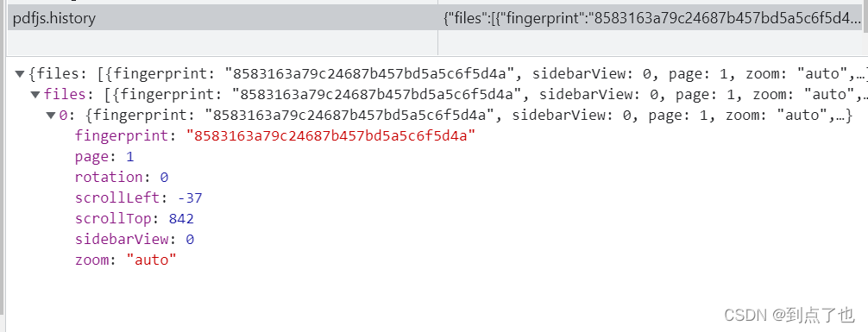The width and height of the screenshot is (868, 332).
Task: Click the files key label in tree
Action: click(66, 94)
